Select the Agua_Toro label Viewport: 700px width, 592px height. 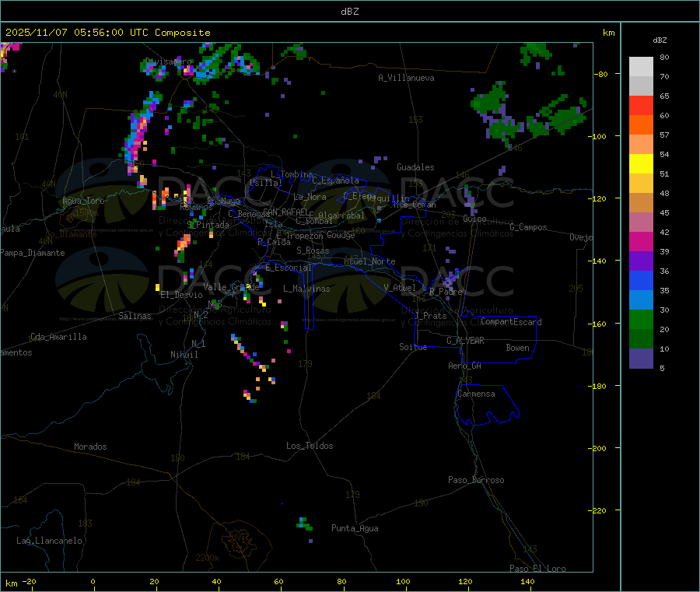coord(83,201)
